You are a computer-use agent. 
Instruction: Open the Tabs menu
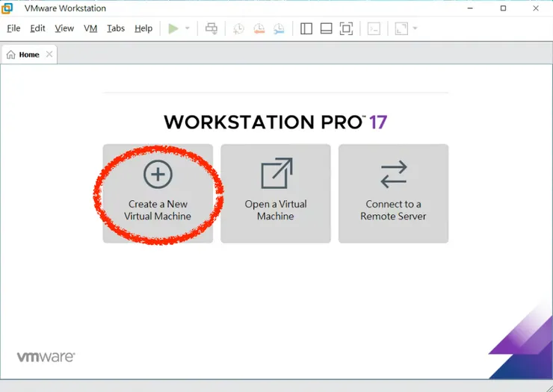click(x=116, y=28)
